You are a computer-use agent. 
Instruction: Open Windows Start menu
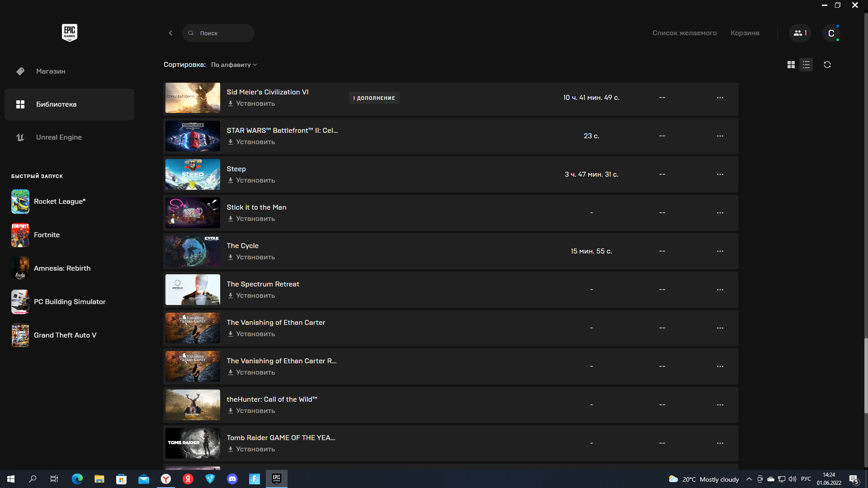coord(11,479)
